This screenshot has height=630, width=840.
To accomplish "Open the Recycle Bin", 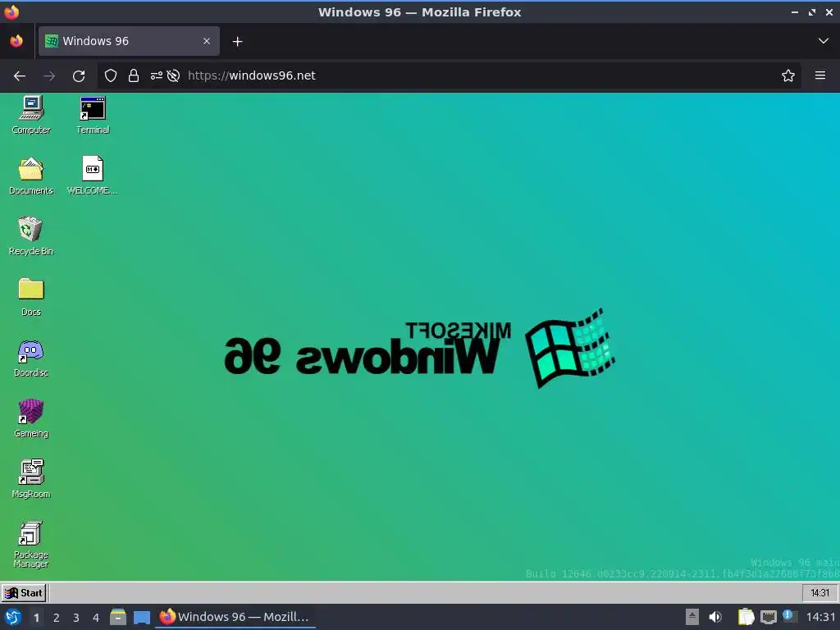I will pyautogui.click(x=30, y=236).
